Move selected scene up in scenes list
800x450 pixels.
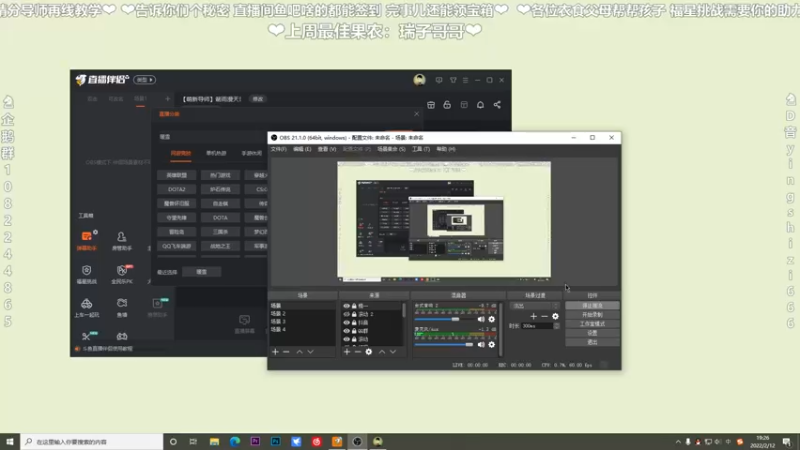coord(299,352)
